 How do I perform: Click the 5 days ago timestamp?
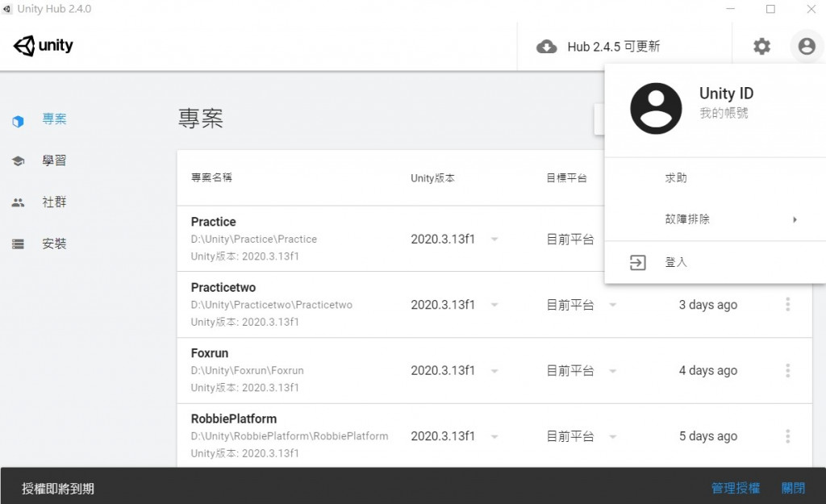(x=708, y=436)
